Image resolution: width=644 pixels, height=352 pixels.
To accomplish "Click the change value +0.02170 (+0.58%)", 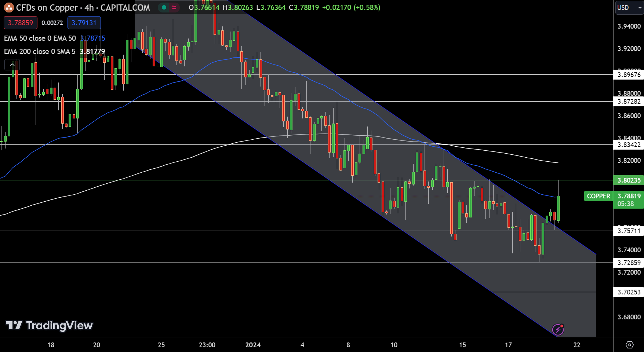I will pos(351,7).
